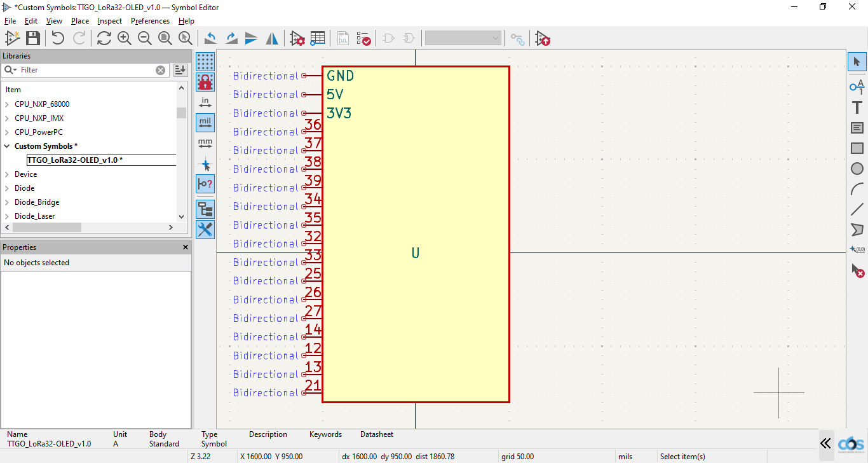Rotate item counter-clockwise

pos(210,38)
